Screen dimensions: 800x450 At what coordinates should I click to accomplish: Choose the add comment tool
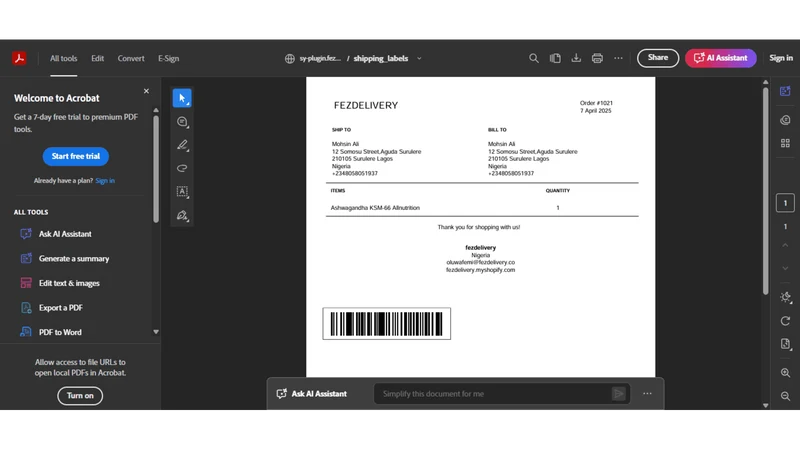click(x=182, y=121)
